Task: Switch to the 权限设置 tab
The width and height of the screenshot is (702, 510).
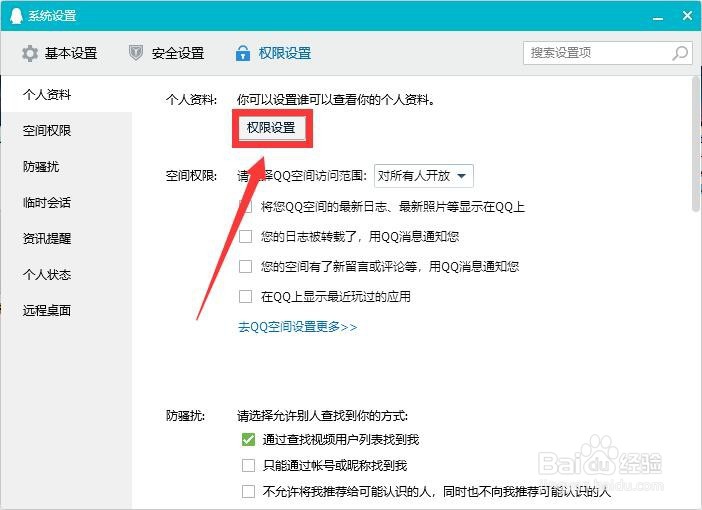Action: pyautogui.click(x=274, y=53)
